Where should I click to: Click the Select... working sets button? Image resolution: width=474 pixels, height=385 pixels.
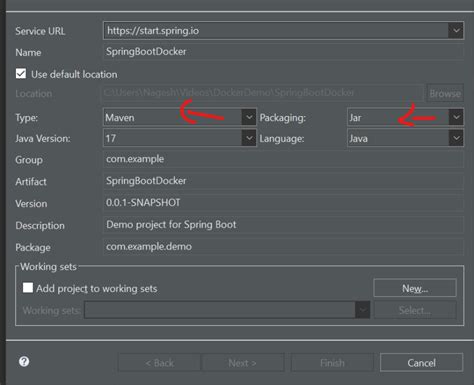[x=415, y=310]
